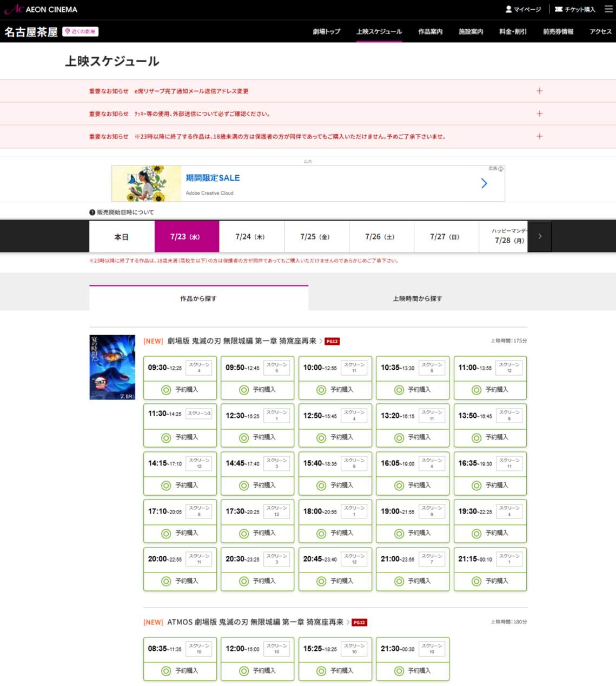The height and width of the screenshot is (686, 616).
Task: Click the next arrow on the date carousel
Action: pyautogui.click(x=539, y=236)
